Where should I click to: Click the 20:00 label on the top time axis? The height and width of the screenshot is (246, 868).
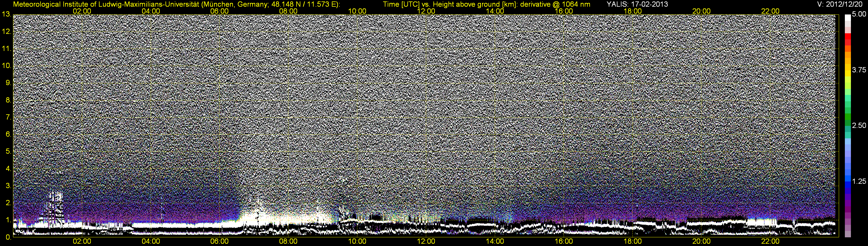(702, 11)
